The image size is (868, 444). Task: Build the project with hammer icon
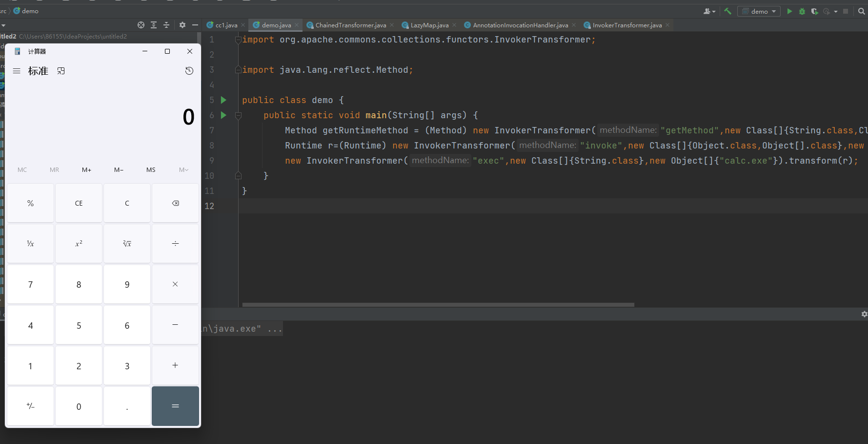point(727,11)
